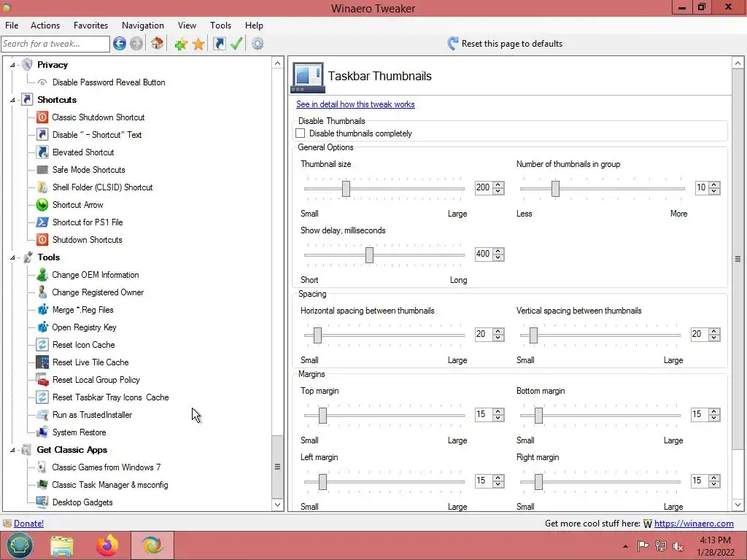The height and width of the screenshot is (560, 747).
Task: Open the View menu
Action: coord(187,26)
